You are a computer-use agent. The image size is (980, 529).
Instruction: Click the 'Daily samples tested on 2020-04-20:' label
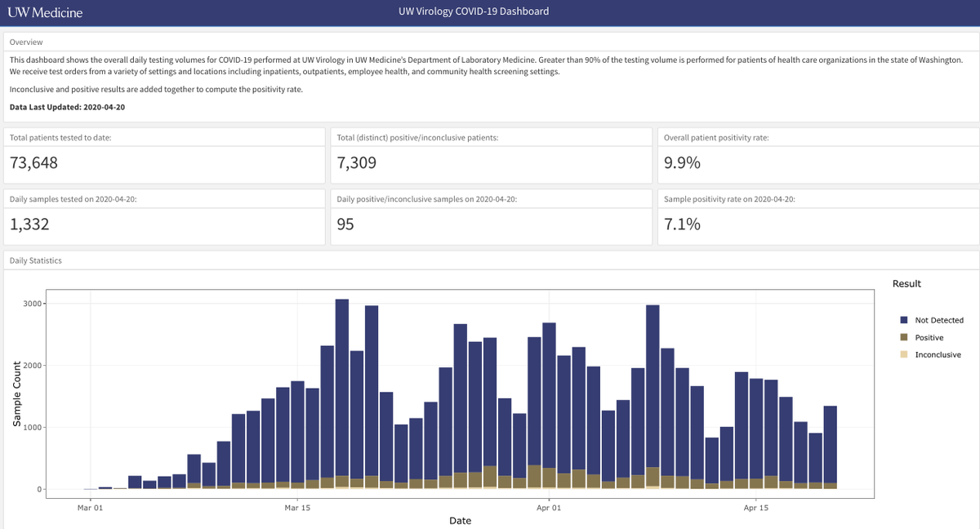point(74,199)
